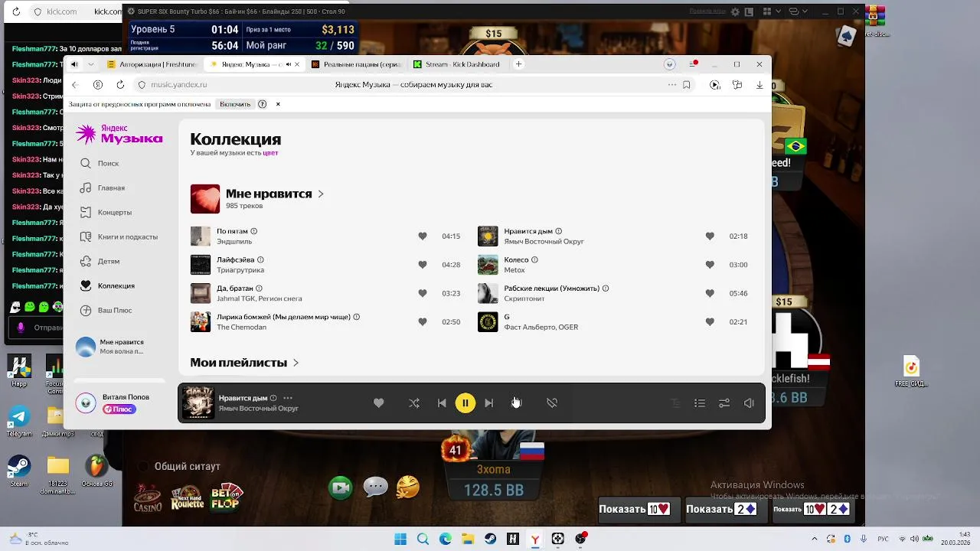Dislike the playing track with the crossed heart
This screenshot has height=551, width=980.
[552, 403]
